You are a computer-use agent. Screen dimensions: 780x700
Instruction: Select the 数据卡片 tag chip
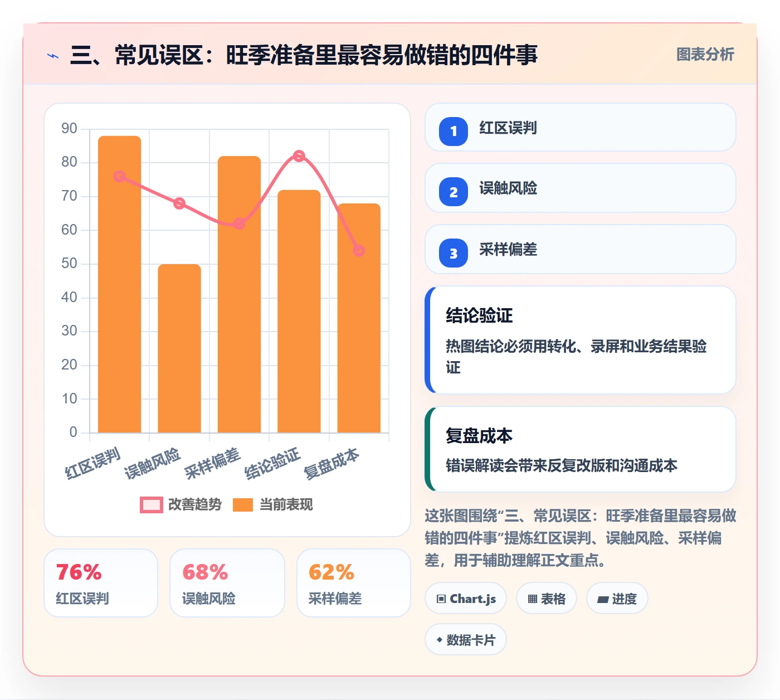[466, 640]
